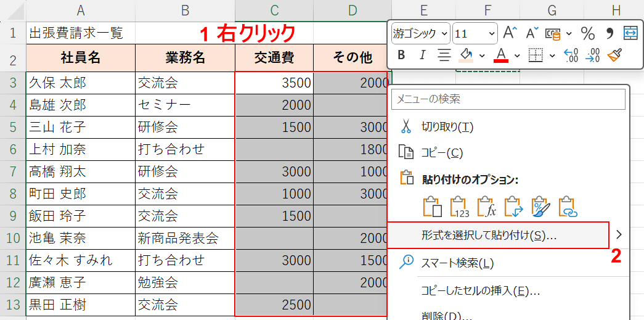The image size is (644, 320).
Task: Click コピー(C) in the context menu
Action: pyautogui.click(x=442, y=152)
